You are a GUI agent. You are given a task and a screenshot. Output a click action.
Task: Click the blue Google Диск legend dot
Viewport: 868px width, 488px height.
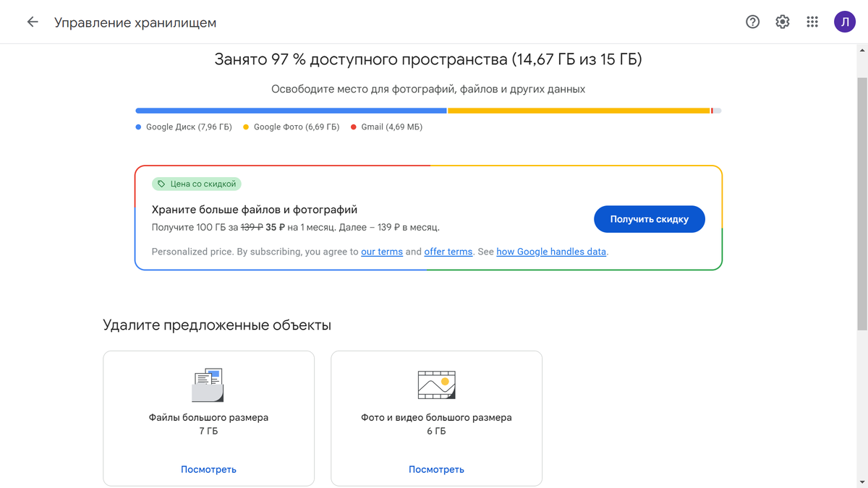tap(138, 127)
